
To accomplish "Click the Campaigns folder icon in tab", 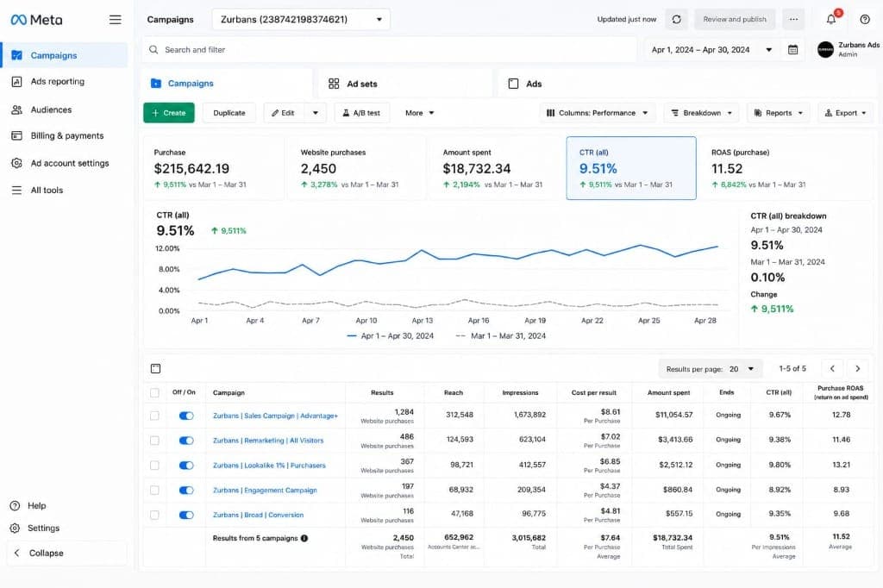I will (156, 84).
